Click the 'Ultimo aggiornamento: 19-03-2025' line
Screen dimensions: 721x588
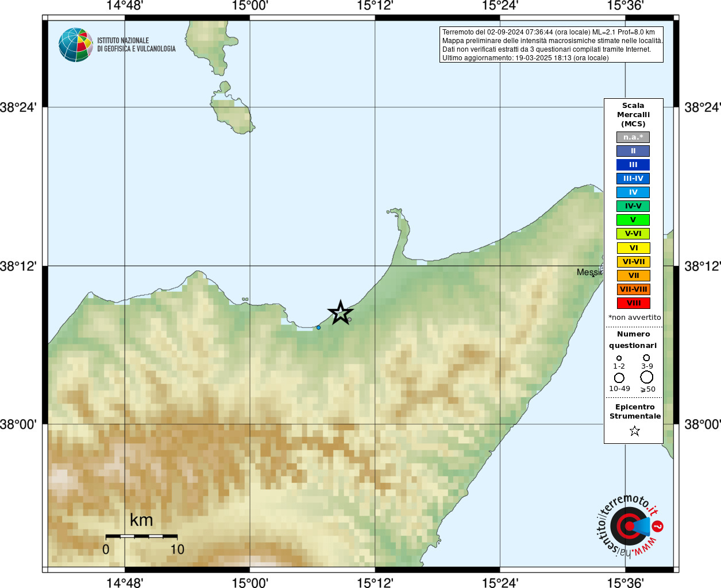(525, 58)
